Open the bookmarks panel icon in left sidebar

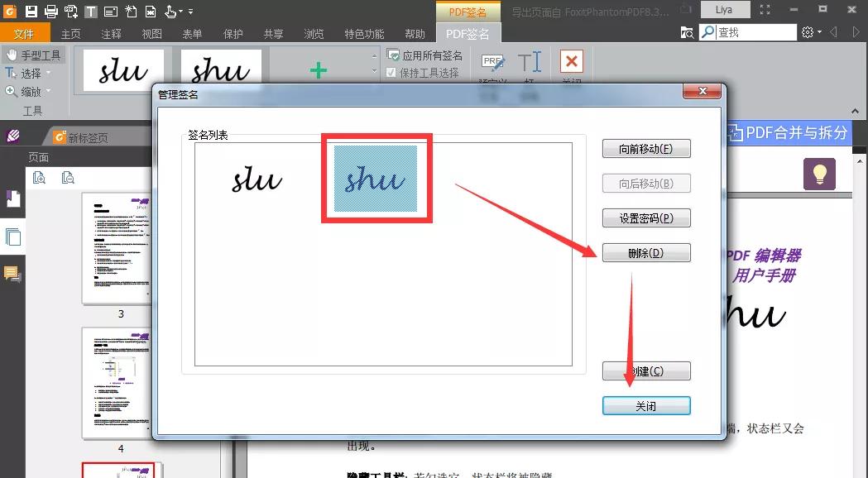[x=12, y=198]
